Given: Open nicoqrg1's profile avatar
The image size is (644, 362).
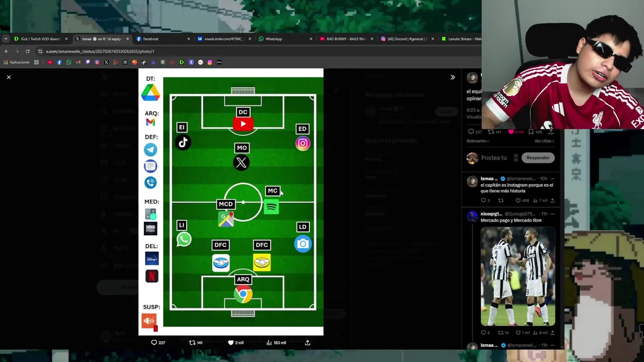Looking at the screenshot, I should click(472, 216).
